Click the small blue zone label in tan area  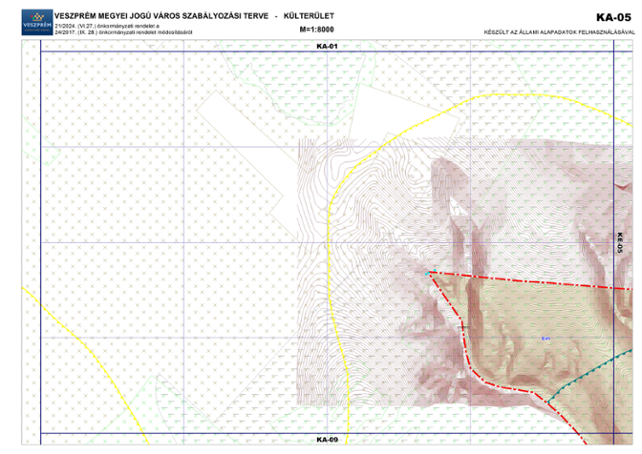[x=546, y=338]
